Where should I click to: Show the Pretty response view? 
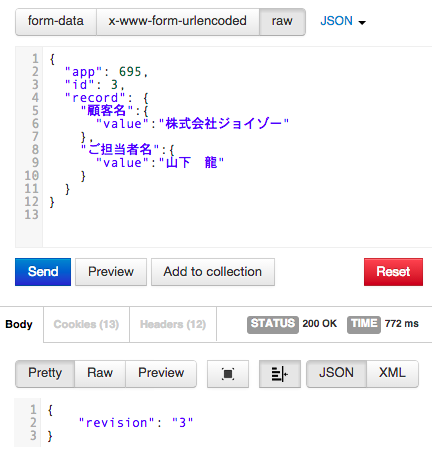tap(45, 373)
